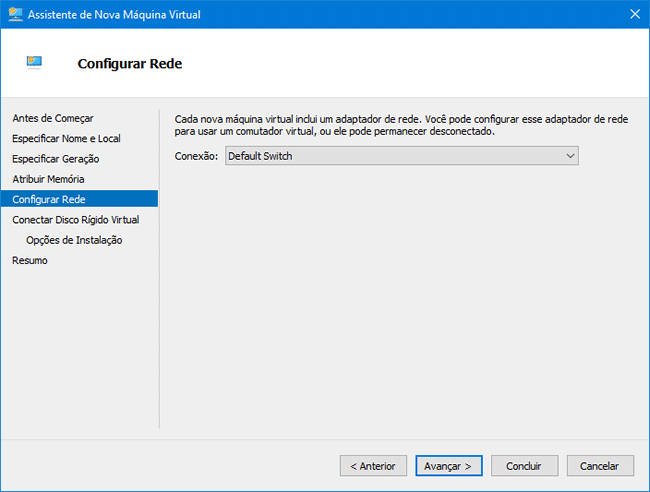The image size is (650, 492).
Task: Select the Opções de Instalação sub-step
Action: tap(74, 240)
